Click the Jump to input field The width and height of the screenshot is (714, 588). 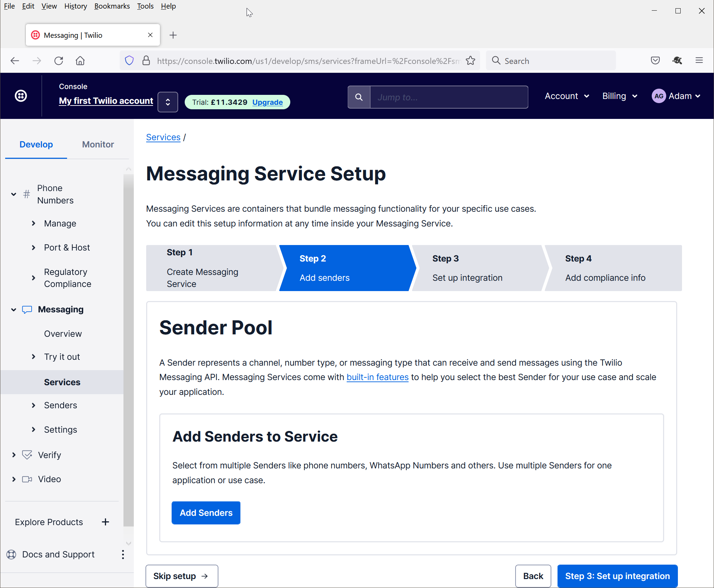(448, 97)
